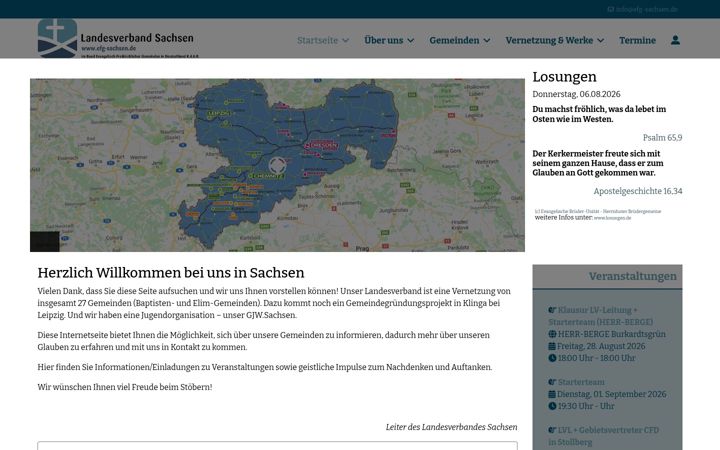Click the circular target marker on the map

coord(277,166)
